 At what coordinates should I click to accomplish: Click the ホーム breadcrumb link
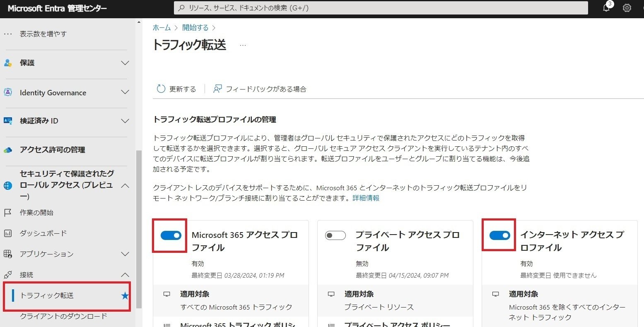[162, 28]
